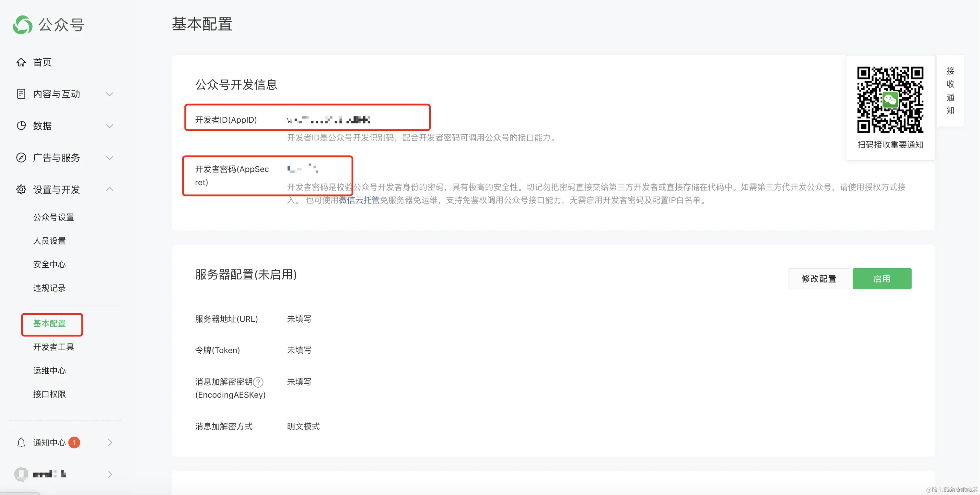This screenshot has width=980, height=495.
Task: Select the 广告与服务 compass icon
Action: [x=22, y=158]
